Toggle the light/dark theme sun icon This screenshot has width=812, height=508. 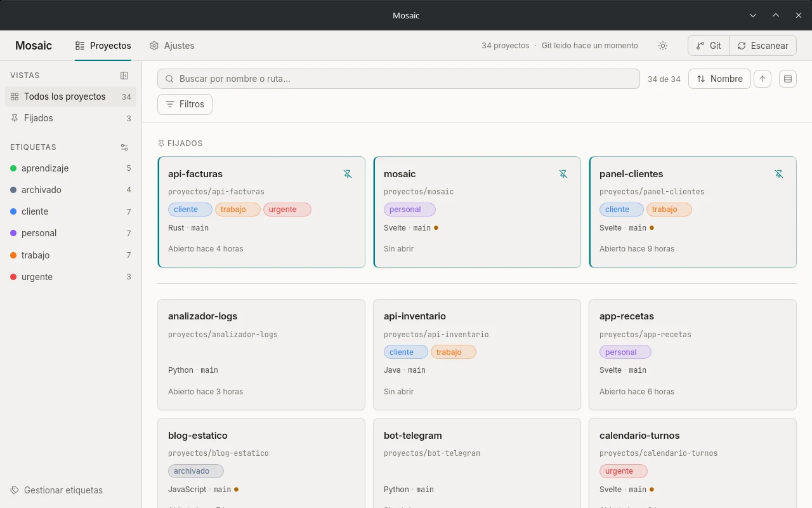click(663, 46)
